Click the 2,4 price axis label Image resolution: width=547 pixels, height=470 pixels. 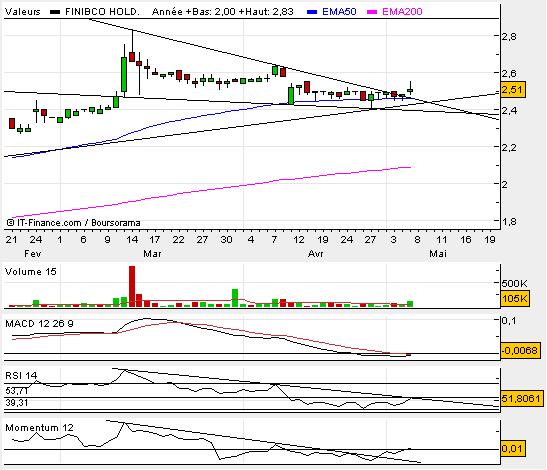[510, 111]
